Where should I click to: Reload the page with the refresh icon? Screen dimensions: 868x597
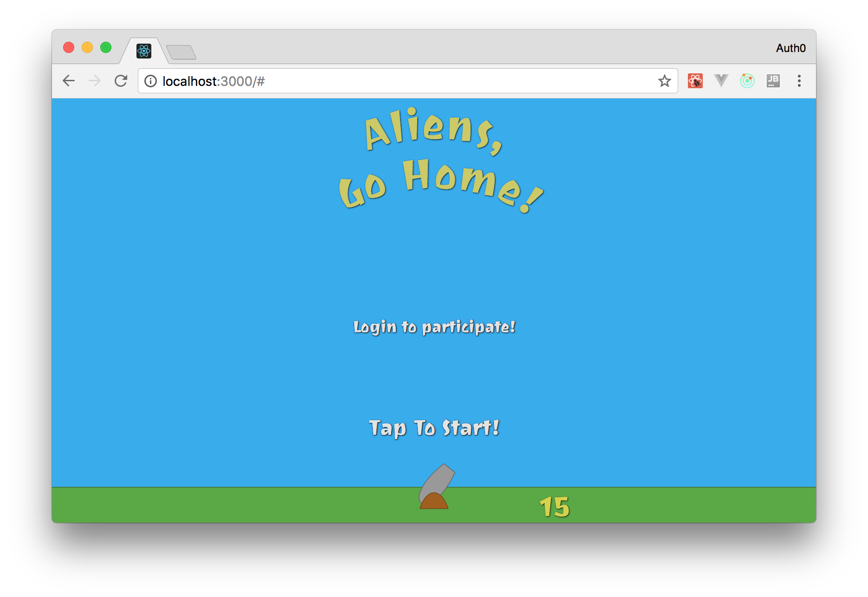(x=121, y=81)
